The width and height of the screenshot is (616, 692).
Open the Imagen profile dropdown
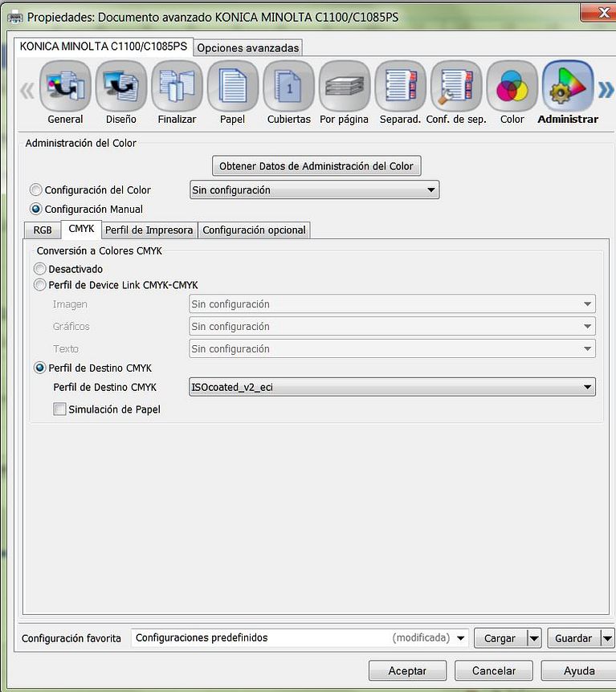392,304
